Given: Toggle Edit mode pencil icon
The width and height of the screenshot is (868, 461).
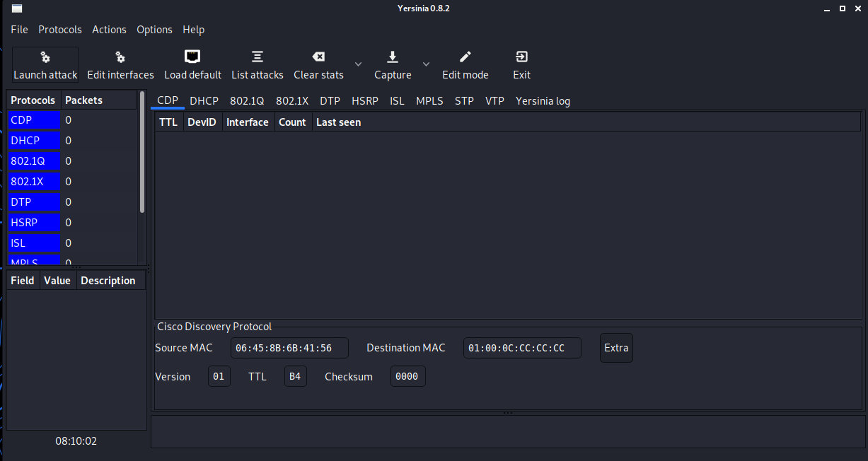Looking at the screenshot, I should (465, 57).
